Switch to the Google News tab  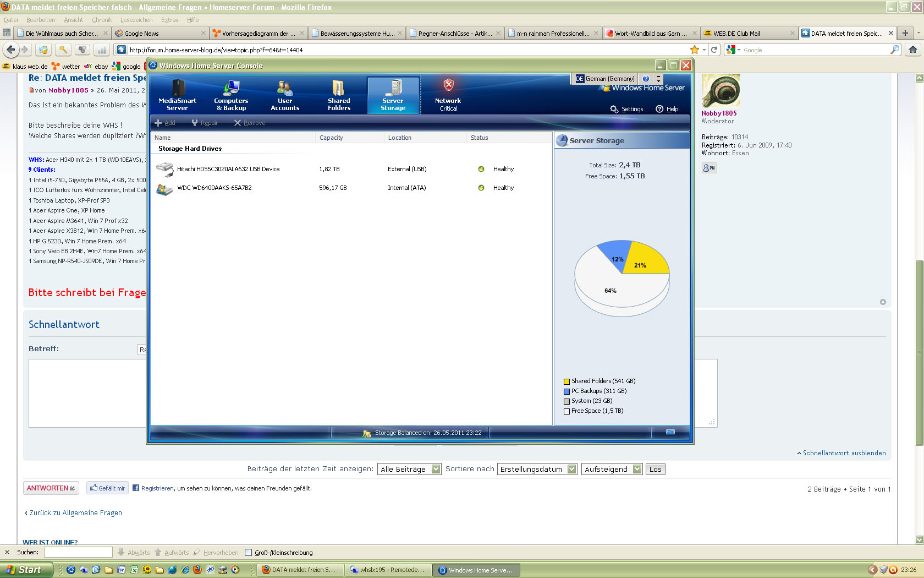[x=160, y=33]
